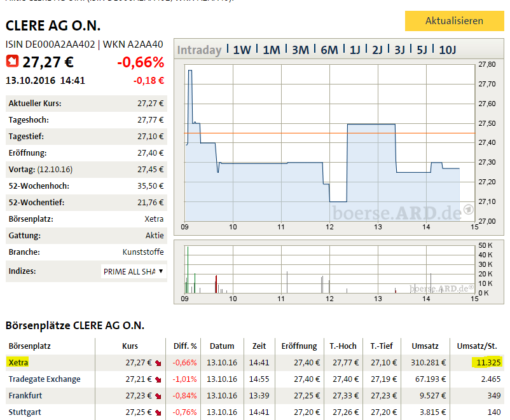Click the red price-down icon beside 27,27 €

(x=12, y=61)
